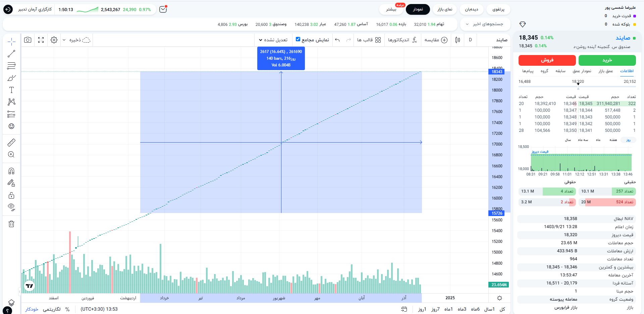Open the candlestick chart style selector
Image resolution: width=644 pixels, height=314 pixels.
(x=458, y=40)
